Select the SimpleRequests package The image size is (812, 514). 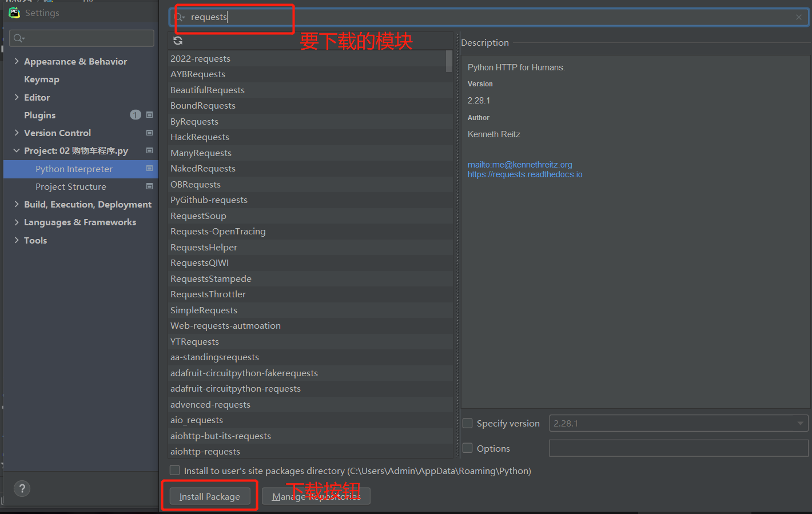click(x=311, y=310)
